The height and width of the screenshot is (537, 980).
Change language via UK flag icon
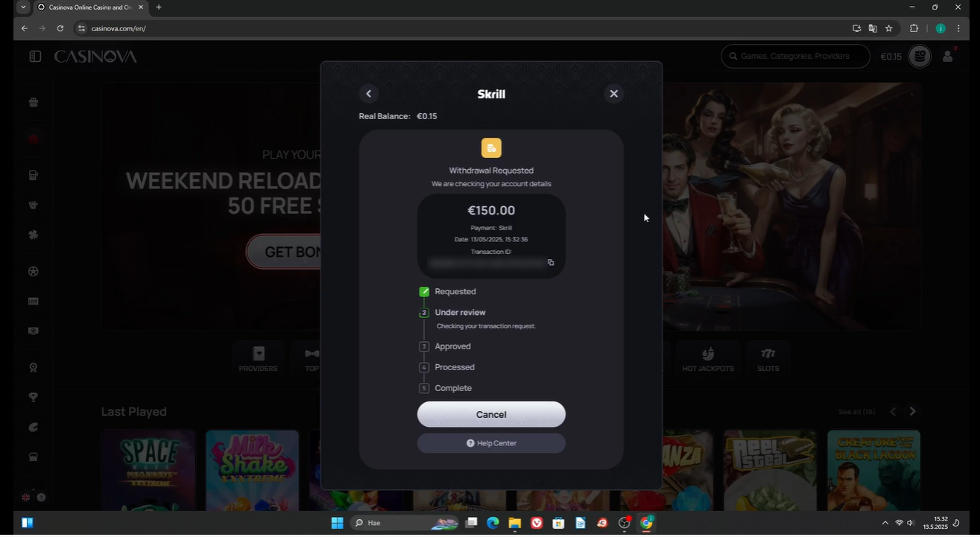[26, 498]
